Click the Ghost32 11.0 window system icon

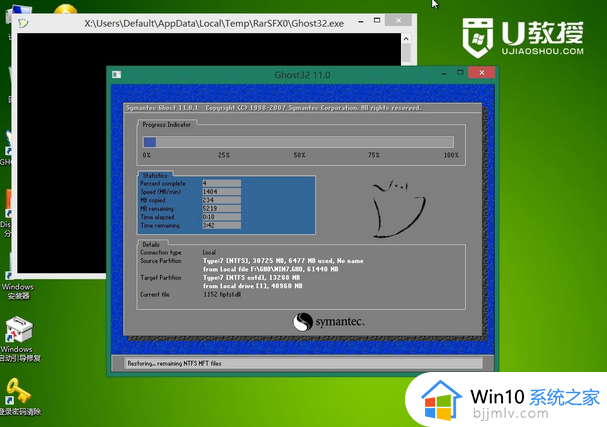(117, 74)
